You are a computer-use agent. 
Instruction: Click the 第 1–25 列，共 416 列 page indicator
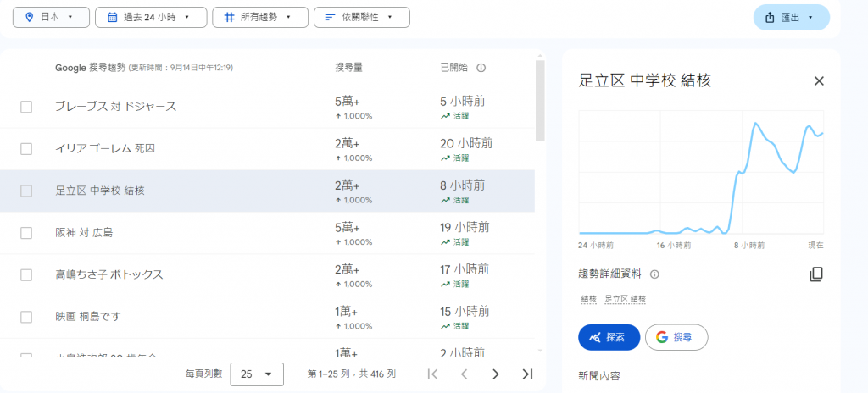tap(352, 374)
